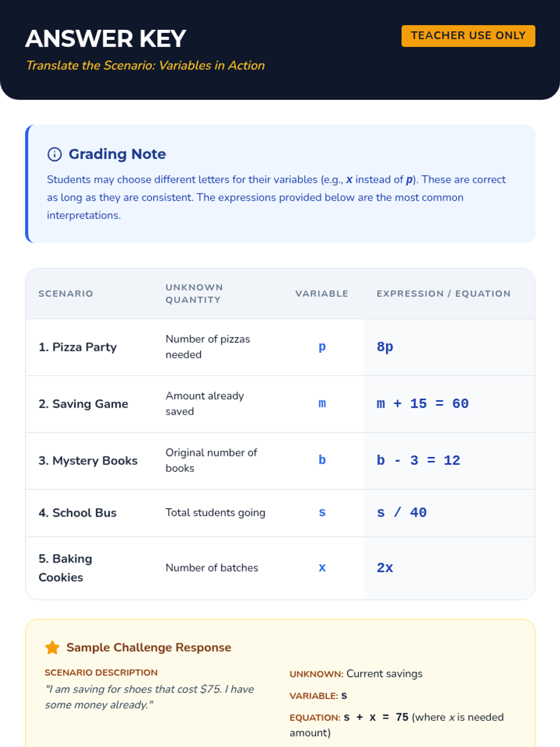Click the Unknown Quantity column header
560x747 pixels.
point(194,294)
